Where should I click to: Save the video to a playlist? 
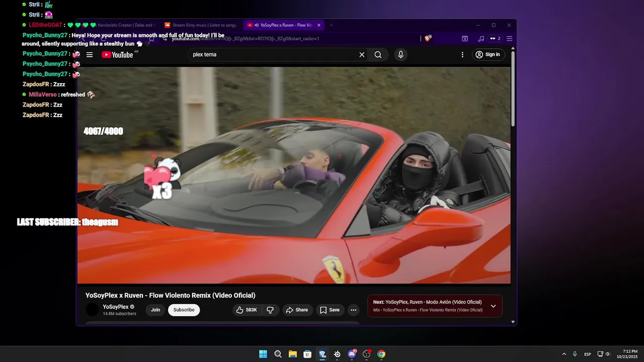pyautogui.click(x=330, y=310)
